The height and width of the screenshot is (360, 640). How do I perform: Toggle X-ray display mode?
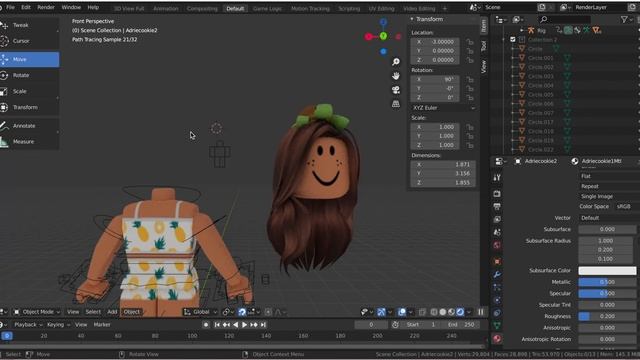click(422, 312)
